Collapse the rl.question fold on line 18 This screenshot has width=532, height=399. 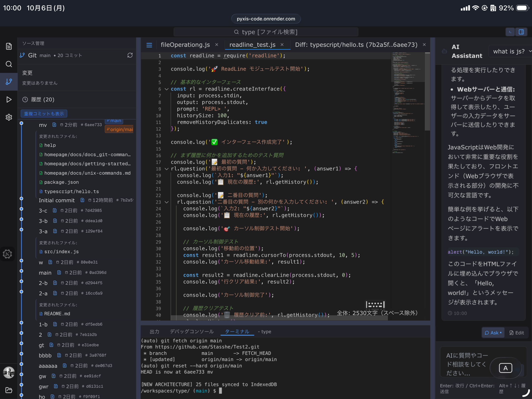166,169
